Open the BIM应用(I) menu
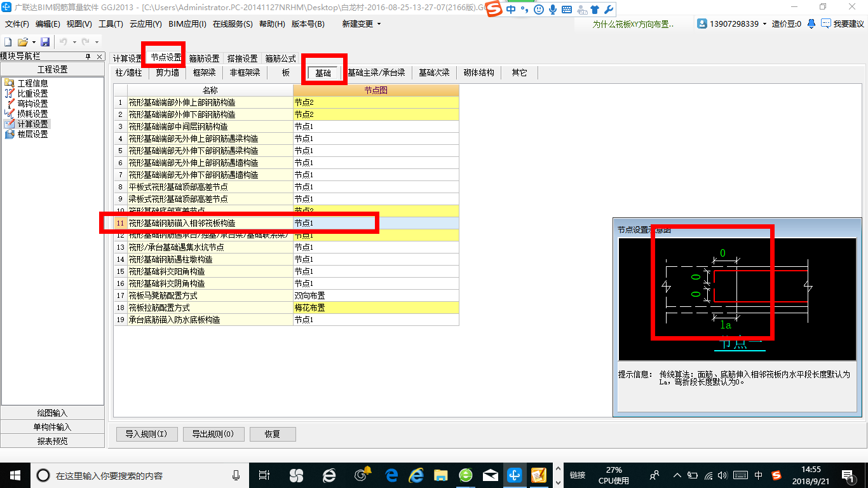This screenshot has height=488, width=868. coord(187,24)
